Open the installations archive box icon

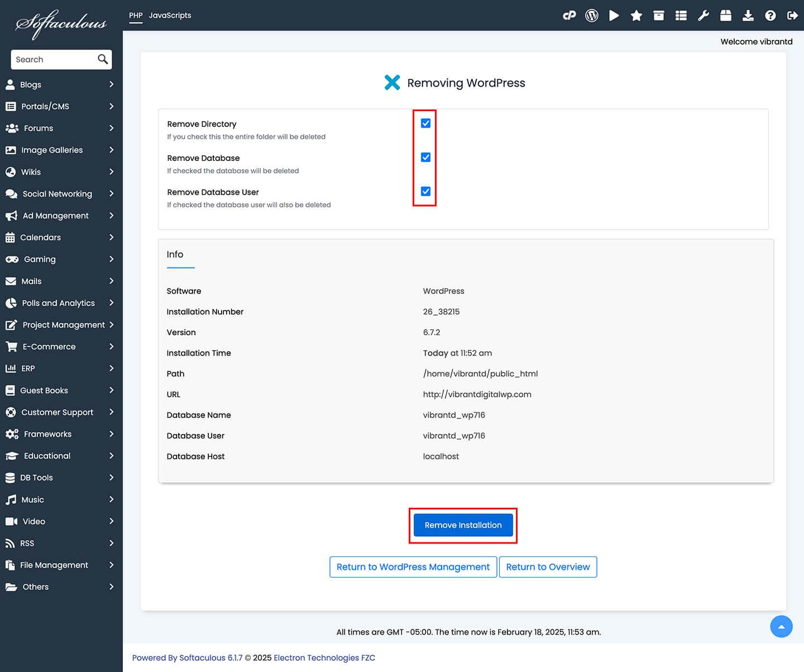coord(659,16)
